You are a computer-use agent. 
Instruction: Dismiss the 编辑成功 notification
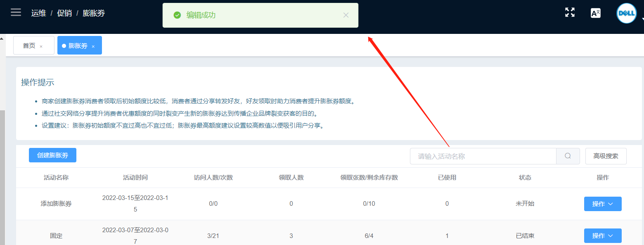(x=346, y=15)
